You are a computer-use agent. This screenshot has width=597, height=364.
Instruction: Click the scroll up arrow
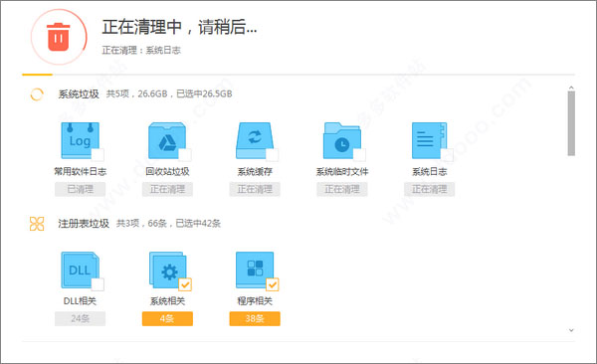click(x=571, y=88)
